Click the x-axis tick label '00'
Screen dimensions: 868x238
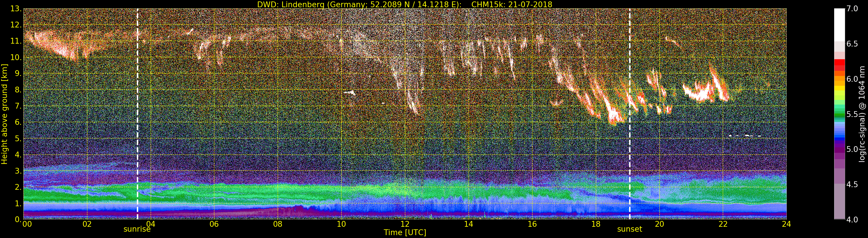coord(27,224)
